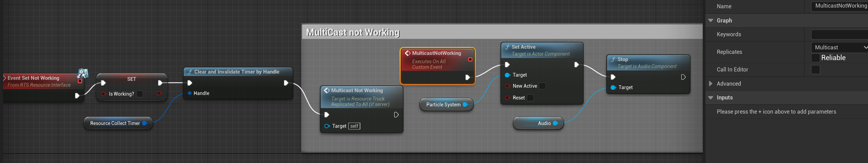This screenshot has height=163, width=868.
Task: Click exec output pin of Clear and Invalidate Timer
Action: click(x=286, y=83)
